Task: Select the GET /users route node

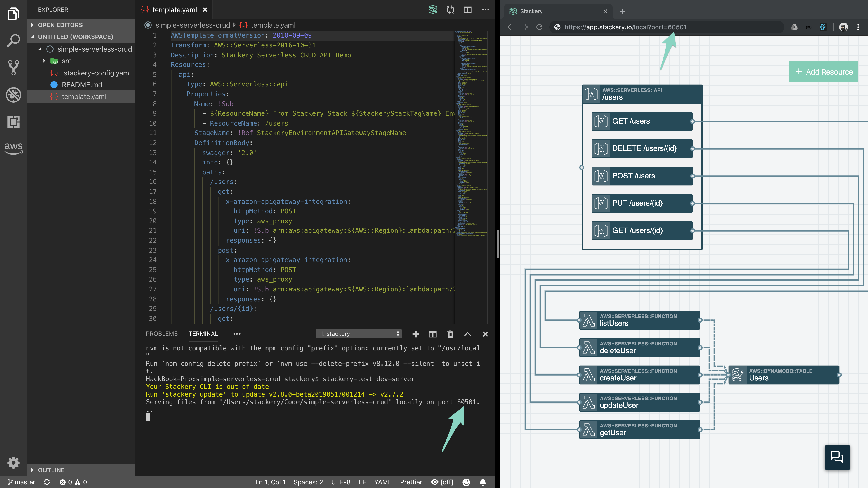Action: (x=642, y=121)
